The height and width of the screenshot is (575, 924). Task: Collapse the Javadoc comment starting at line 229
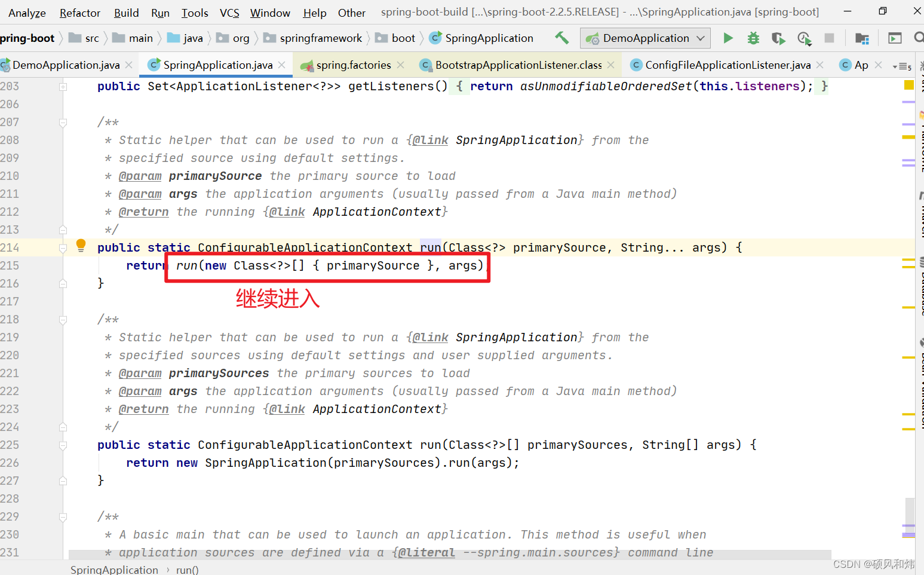click(63, 517)
